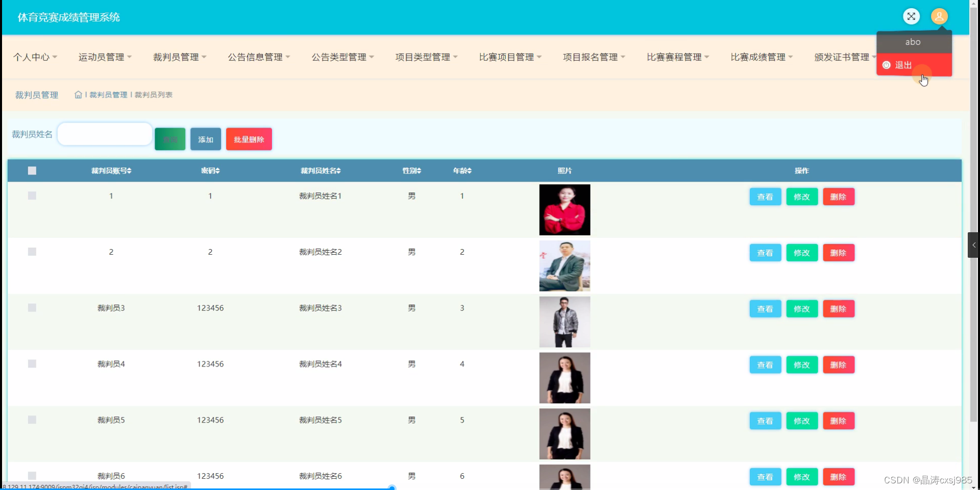Viewport: 980px width, 490px height.
Task: Open the photo of 裁判员姓名5
Action: click(565, 434)
